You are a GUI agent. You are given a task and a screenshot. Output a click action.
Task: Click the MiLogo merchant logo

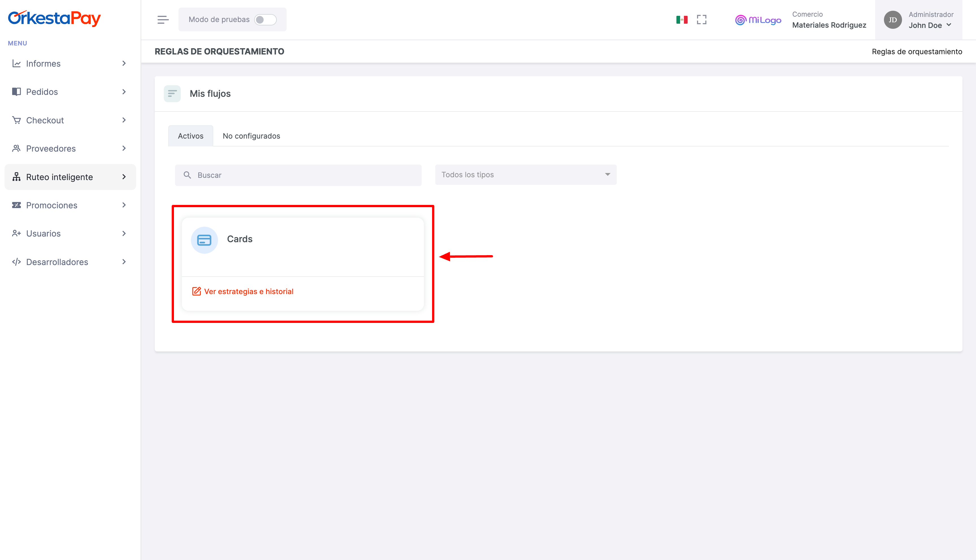click(x=758, y=19)
